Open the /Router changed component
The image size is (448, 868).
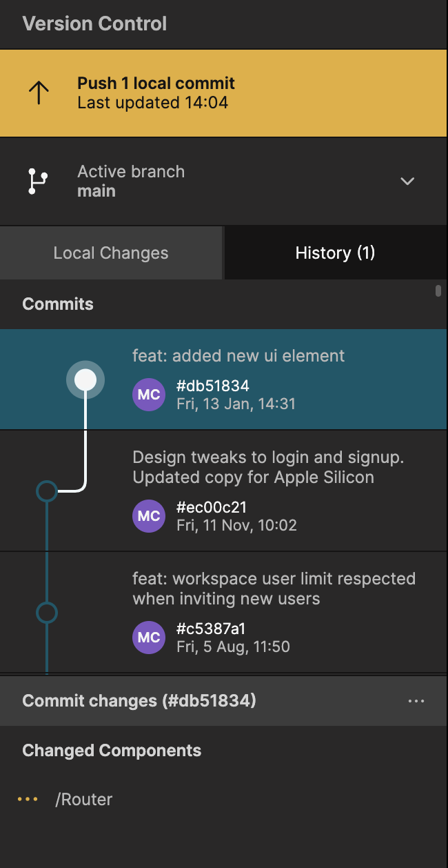[x=84, y=800]
